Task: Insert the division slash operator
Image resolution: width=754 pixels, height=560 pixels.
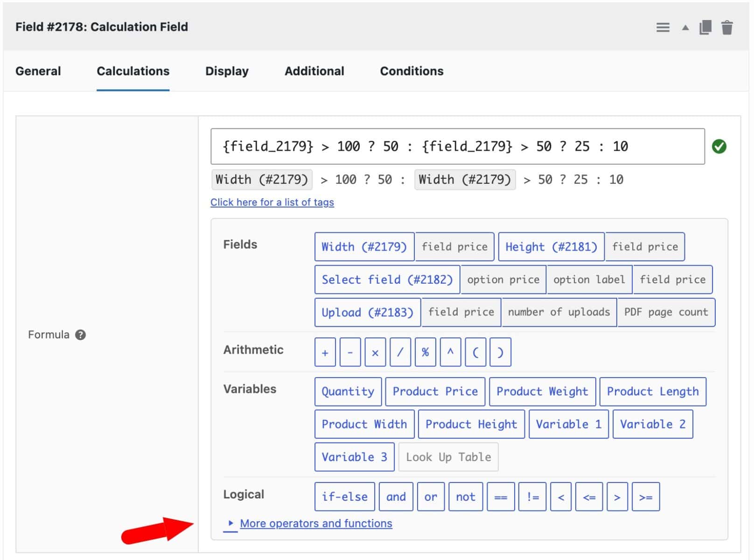Action: click(x=400, y=352)
